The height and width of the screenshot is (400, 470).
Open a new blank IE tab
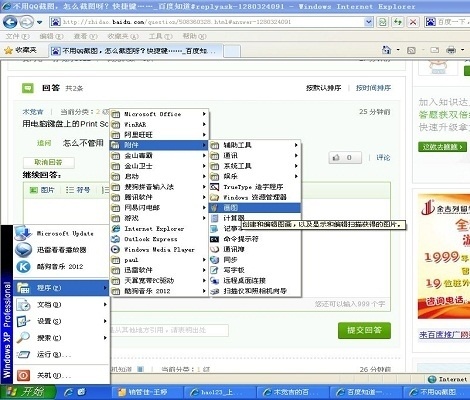[x=232, y=51]
